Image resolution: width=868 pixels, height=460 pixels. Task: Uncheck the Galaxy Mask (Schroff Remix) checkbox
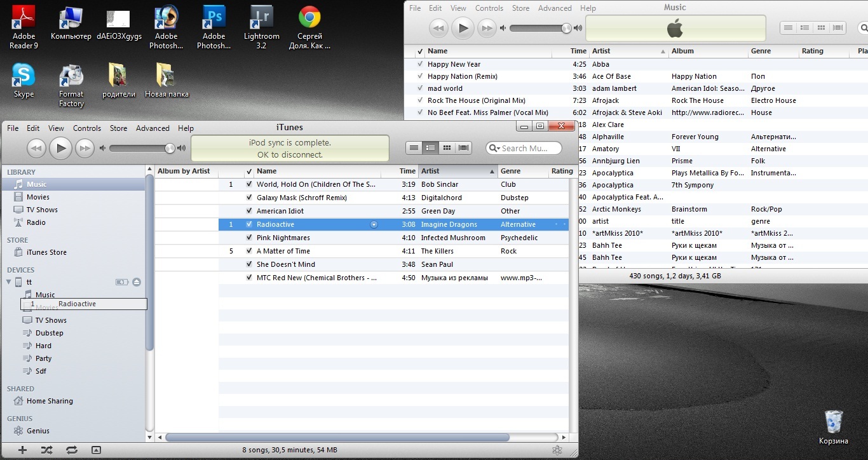[x=249, y=198]
